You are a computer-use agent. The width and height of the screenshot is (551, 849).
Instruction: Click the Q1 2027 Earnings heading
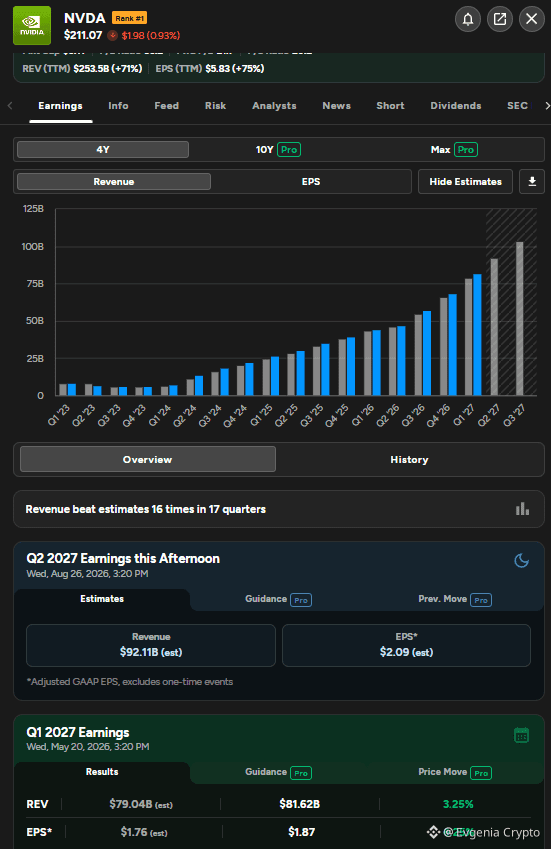tap(78, 732)
